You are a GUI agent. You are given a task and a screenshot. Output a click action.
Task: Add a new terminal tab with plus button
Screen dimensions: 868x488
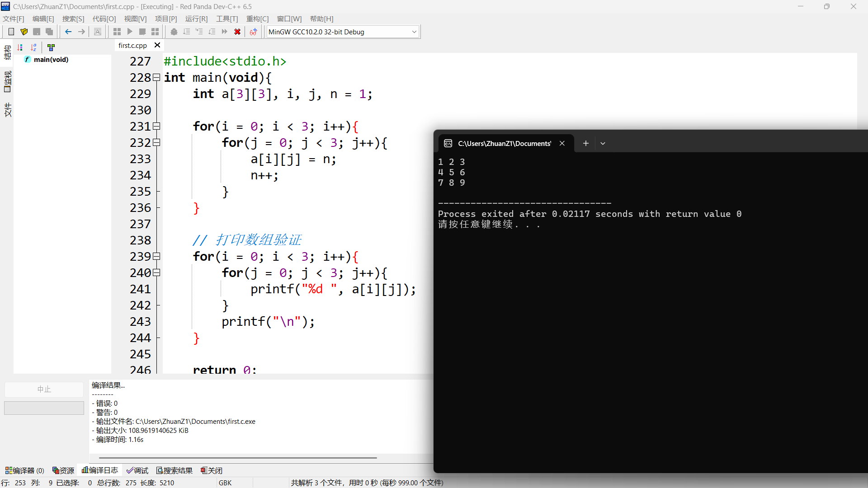[x=585, y=143]
